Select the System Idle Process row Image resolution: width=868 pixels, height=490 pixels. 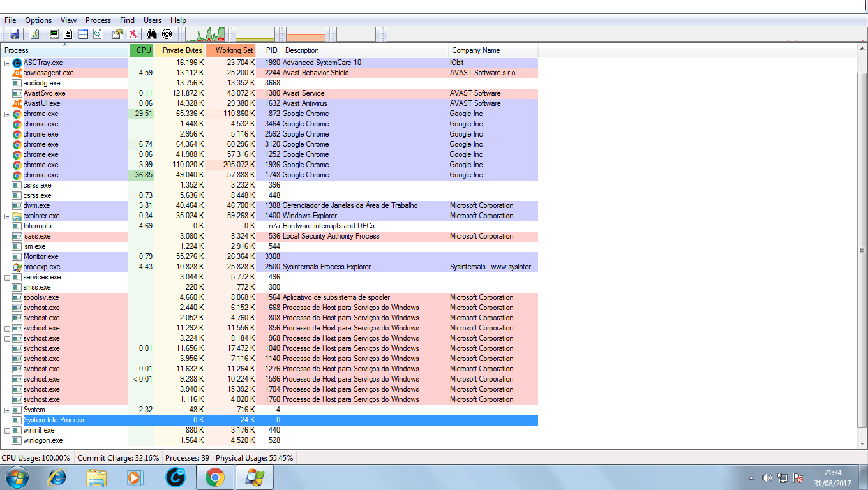tap(269, 420)
